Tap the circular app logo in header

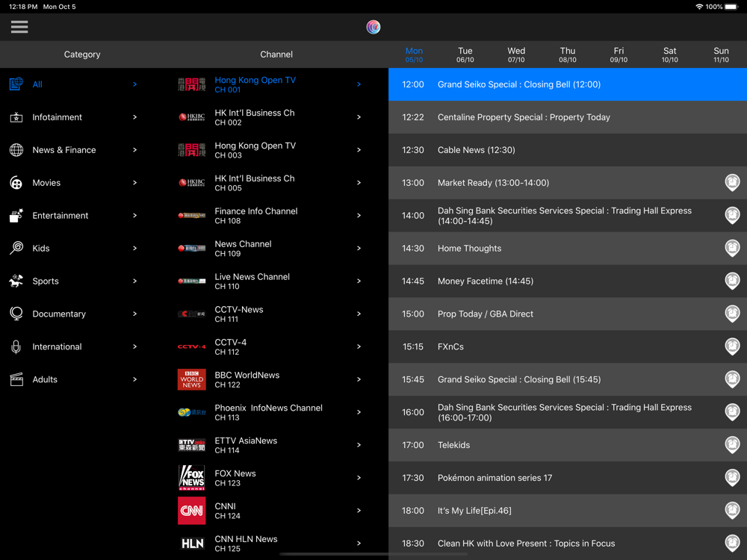pos(373,27)
